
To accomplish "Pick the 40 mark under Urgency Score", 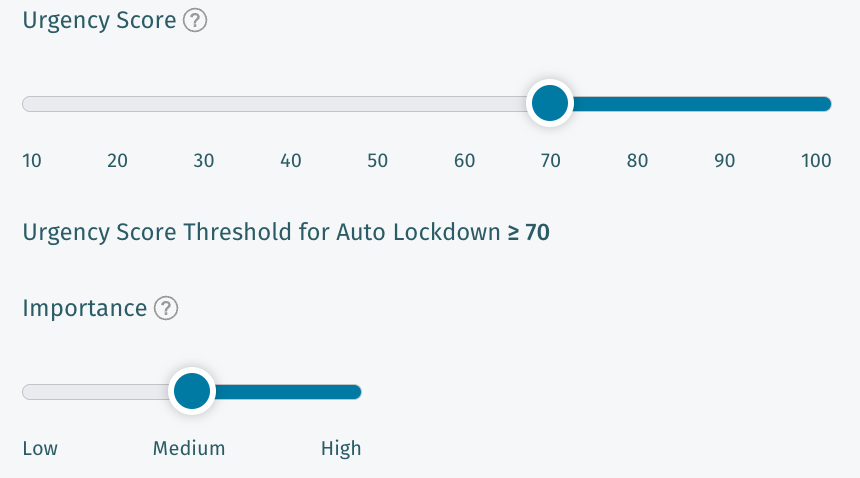I will (291, 161).
